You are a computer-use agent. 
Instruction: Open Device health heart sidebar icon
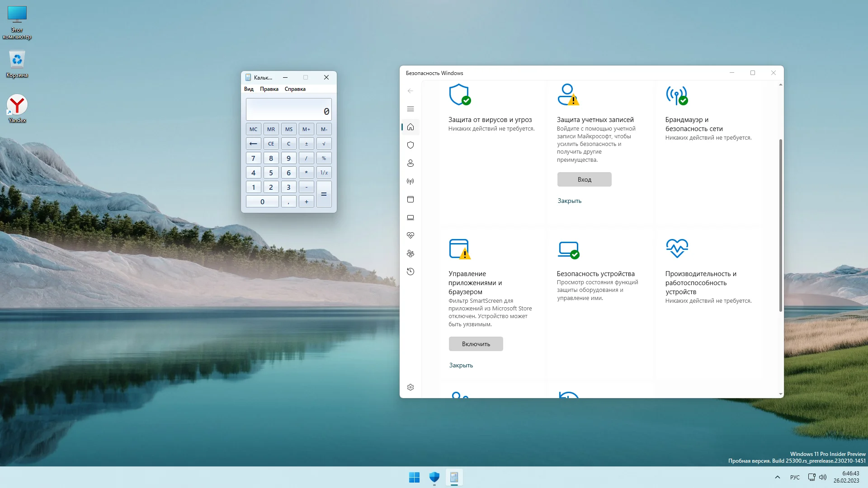[410, 235]
